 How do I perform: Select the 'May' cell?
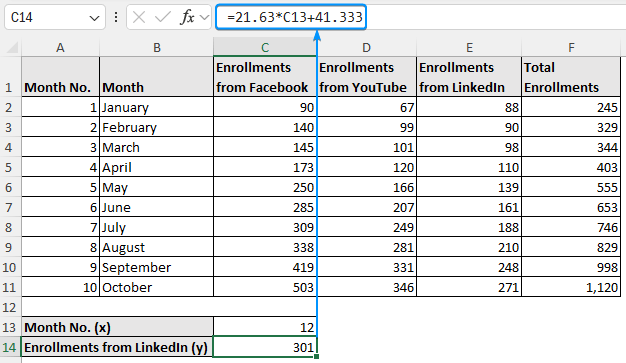pos(156,187)
